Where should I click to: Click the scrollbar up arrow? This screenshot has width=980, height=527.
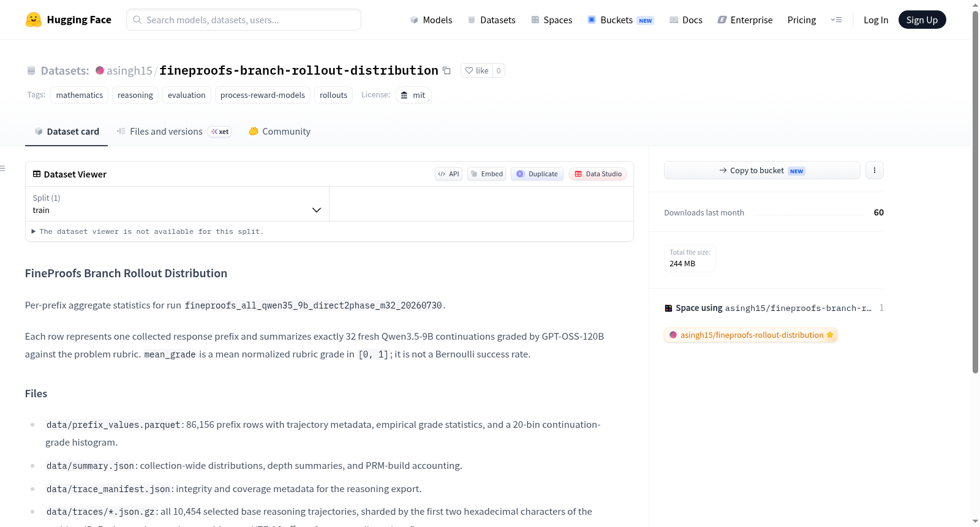(x=976, y=5)
